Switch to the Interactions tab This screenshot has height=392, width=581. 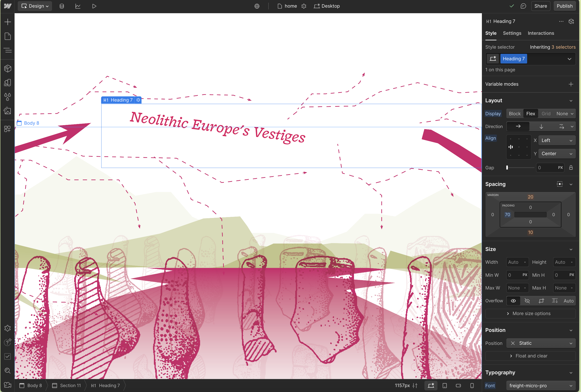tap(541, 33)
